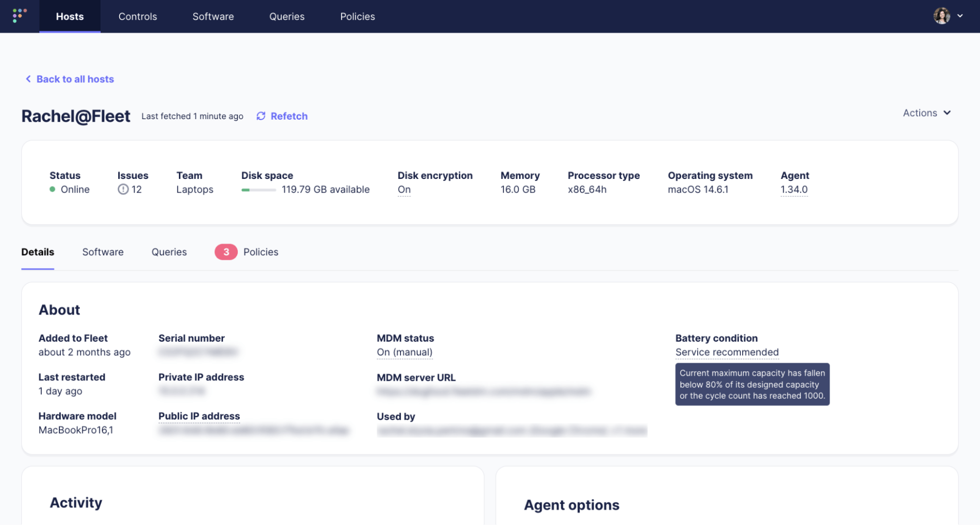This screenshot has width=980, height=525.
Task: Click the 16.0 GB memory value
Action: pyautogui.click(x=518, y=189)
